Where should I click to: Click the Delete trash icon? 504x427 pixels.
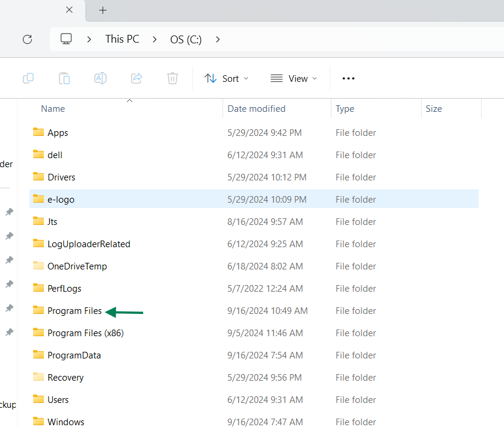point(173,78)
